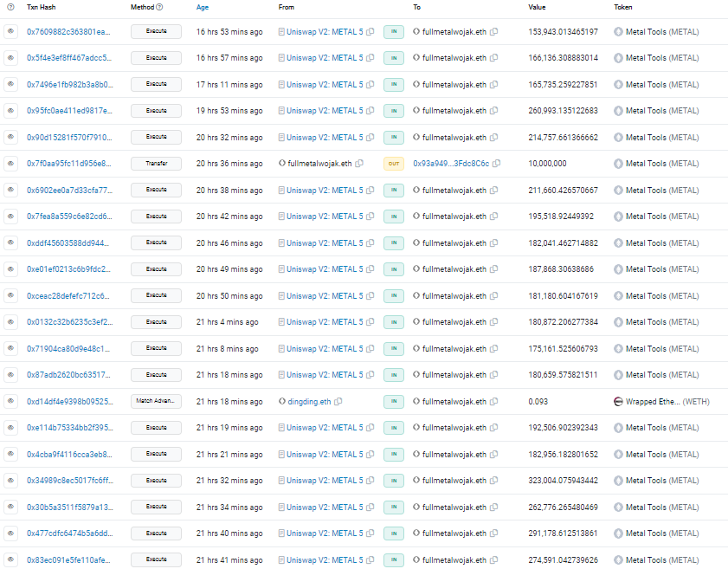
Task: Click Execute method badge in first row
Action: [156, 31]
